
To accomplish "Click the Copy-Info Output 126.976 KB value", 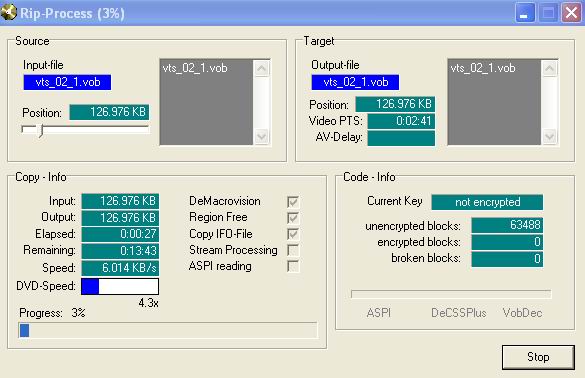I will pos(120,218).
